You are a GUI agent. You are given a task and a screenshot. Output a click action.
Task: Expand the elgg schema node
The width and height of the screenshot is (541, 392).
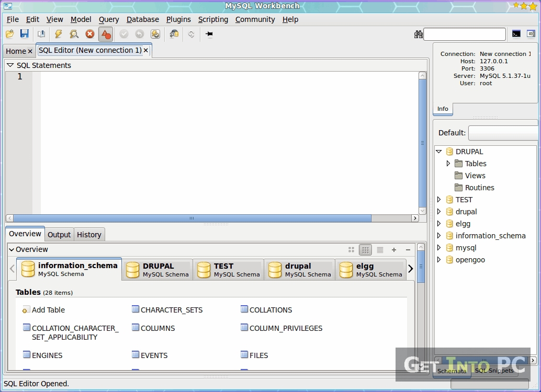click(439, 223)
